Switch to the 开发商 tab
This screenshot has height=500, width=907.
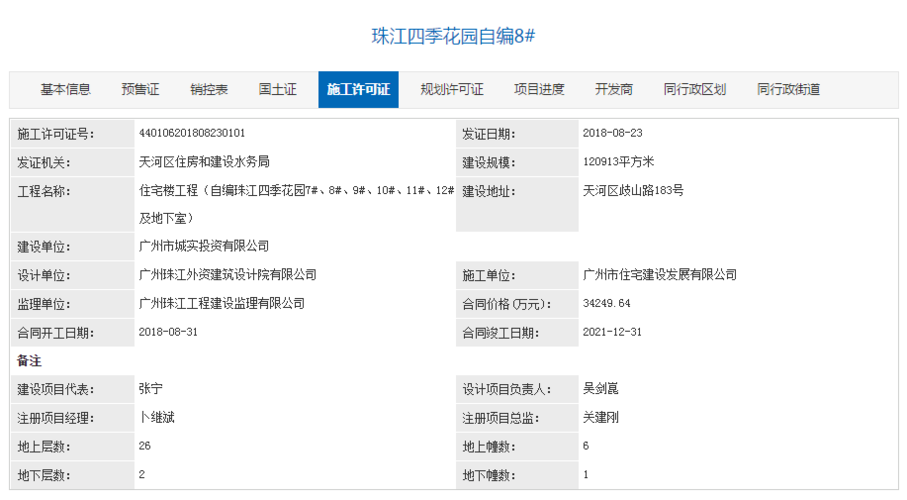(x=613, y=90)
